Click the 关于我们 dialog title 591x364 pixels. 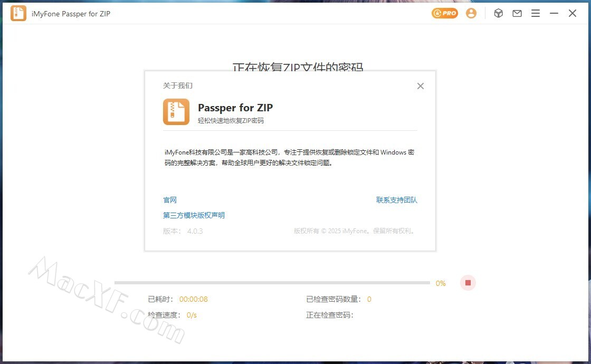(177, 85)
